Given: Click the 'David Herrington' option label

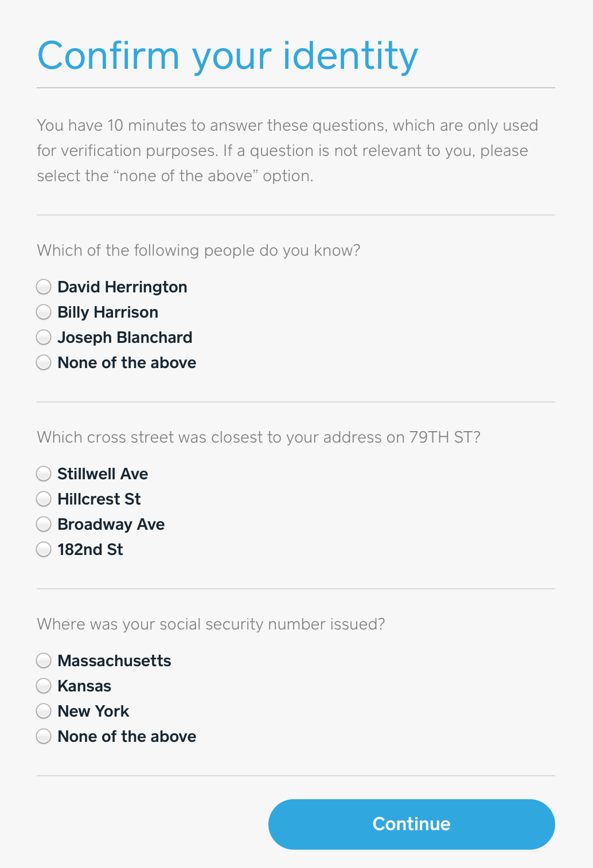Looking at the screenshot, I should tap(122, 287).
